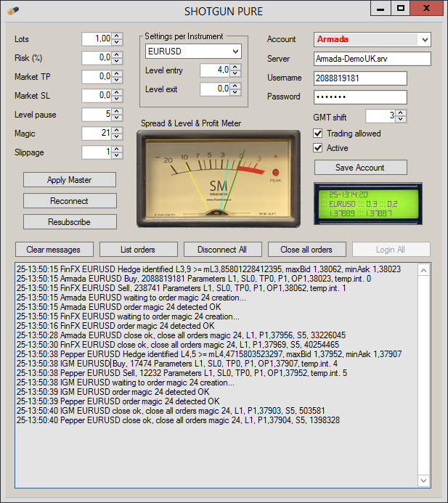Click the Apply Master button
This screenshot has height=503, width=448.
tap(70, 180)
